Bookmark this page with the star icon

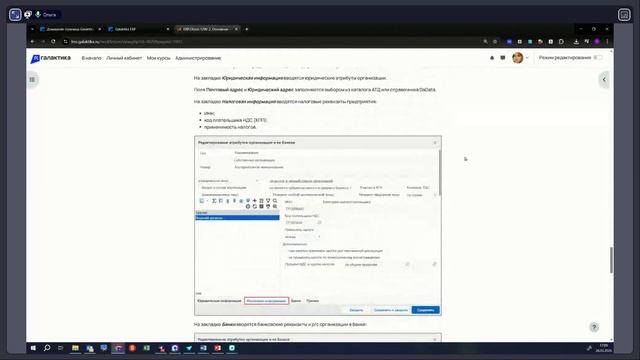[495, 42]
